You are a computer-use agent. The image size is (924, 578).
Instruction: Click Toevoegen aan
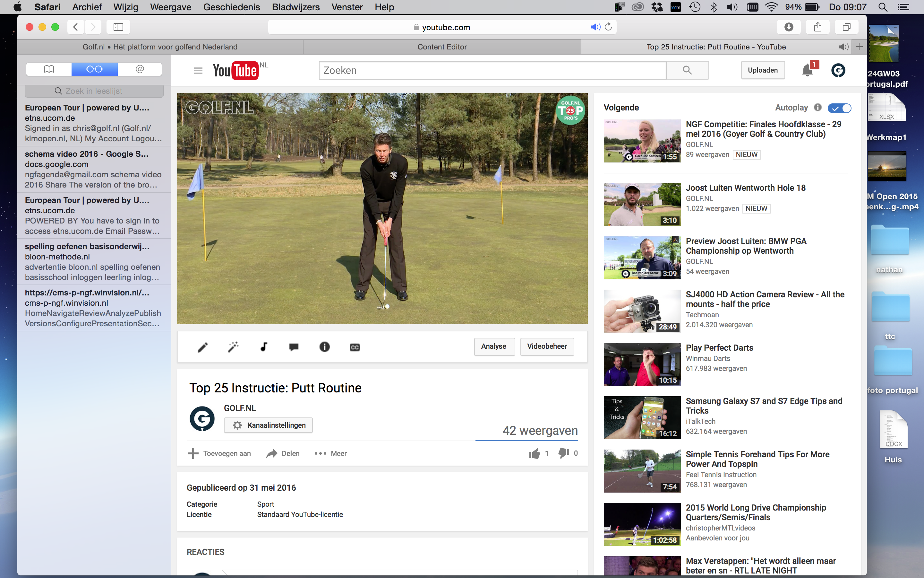click(x=219, y=453)
